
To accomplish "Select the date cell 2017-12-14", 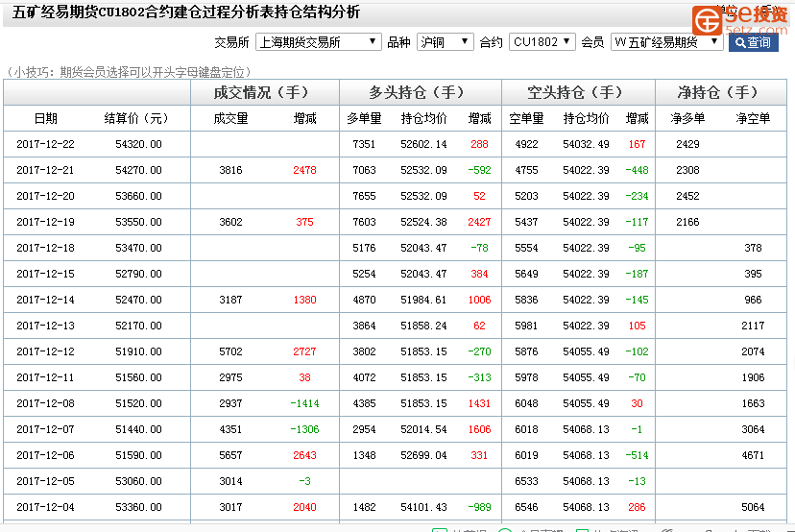I will click(46, 300).
